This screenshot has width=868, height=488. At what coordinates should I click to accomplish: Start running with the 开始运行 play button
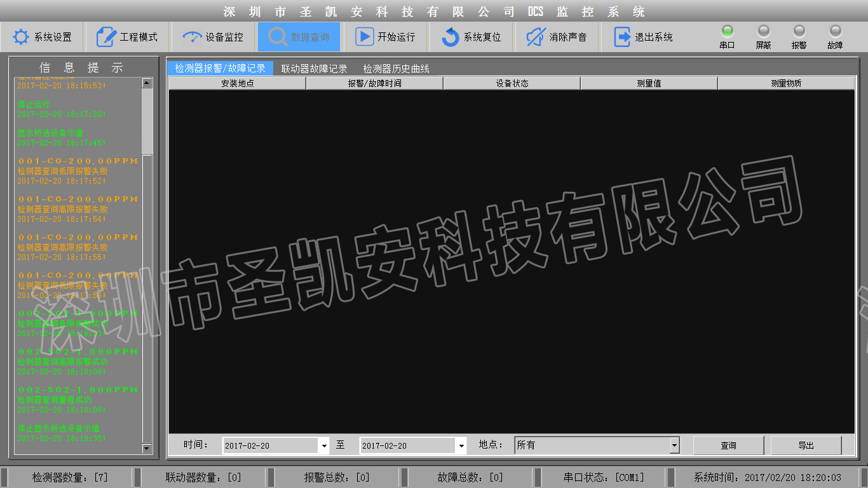385,37
